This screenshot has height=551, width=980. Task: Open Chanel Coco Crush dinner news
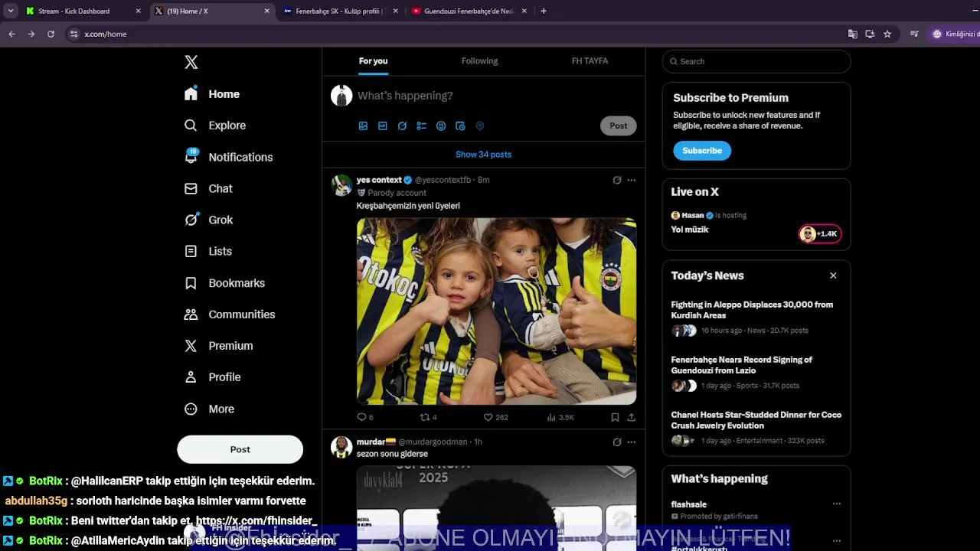click(x=756, y=428)
